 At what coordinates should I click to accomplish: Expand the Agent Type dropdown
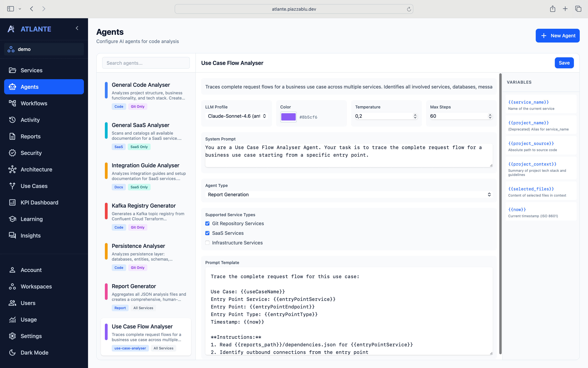(x=349, y=194)
